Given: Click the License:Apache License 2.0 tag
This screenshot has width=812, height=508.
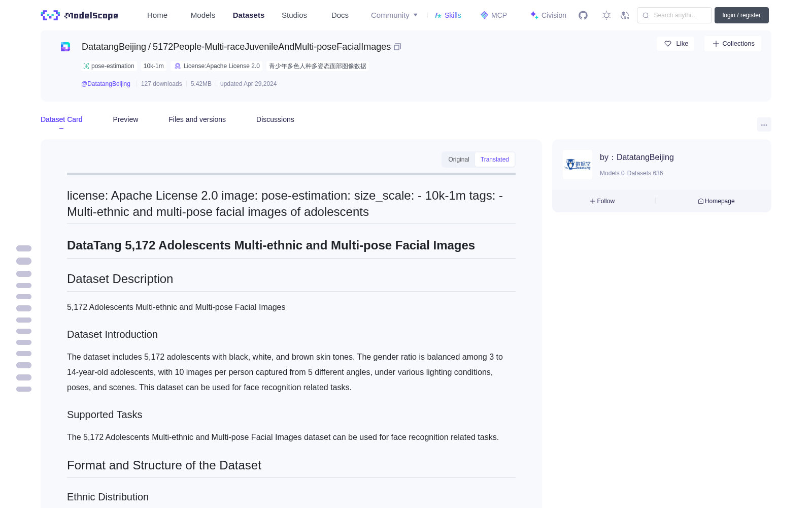Looking at the screenshot, I should coord(217,66).
